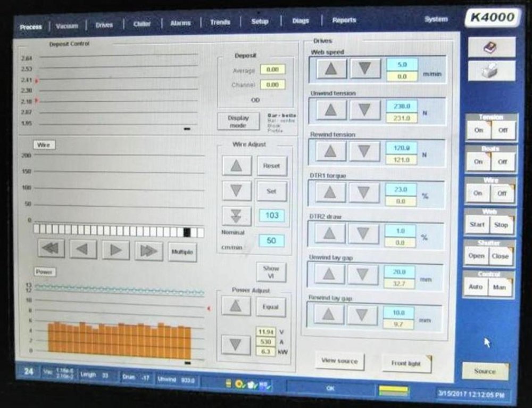Set Control to Auto mode
532x408 pixels.
[x=476, y=287]
